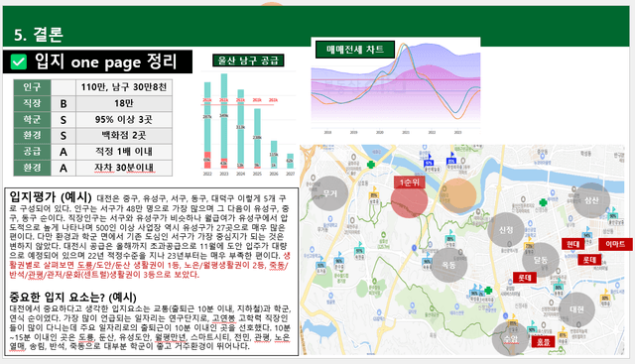The width and height of the screenshot is (635, 364).
Task: Click the 삼산 gray circle marker
Action: click(591, 200)
